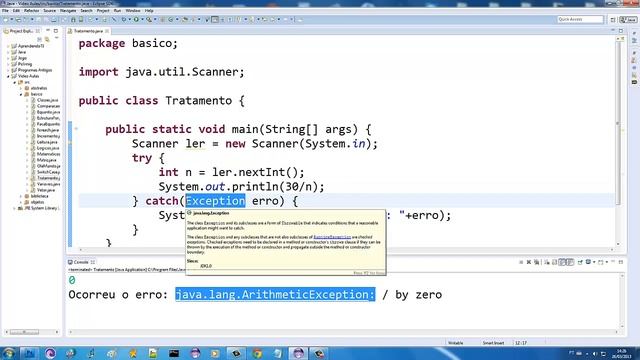This screenshot has height=360, width=640.
Task: Click the New wizard icon in toolbar
Action: point(5,19)
